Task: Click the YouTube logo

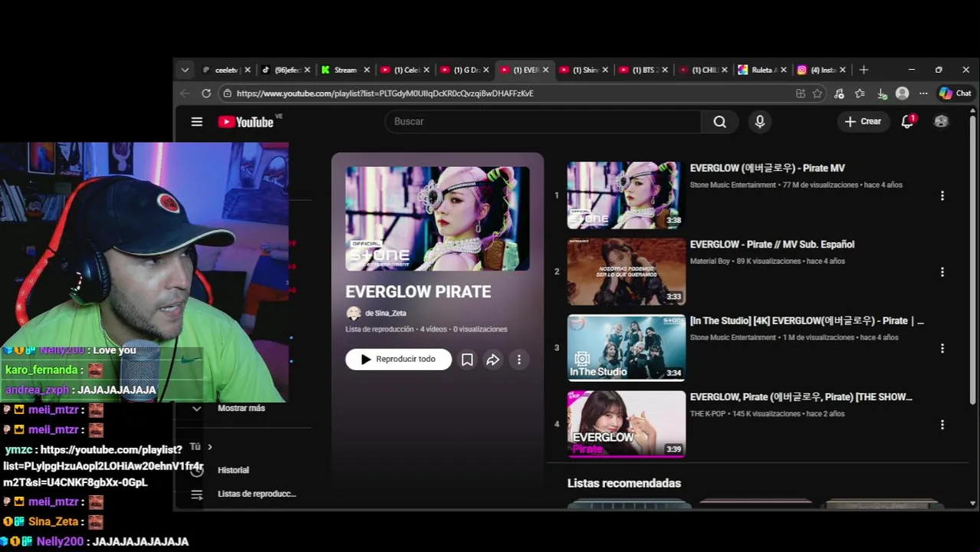Action: click(x=246, y=122)
